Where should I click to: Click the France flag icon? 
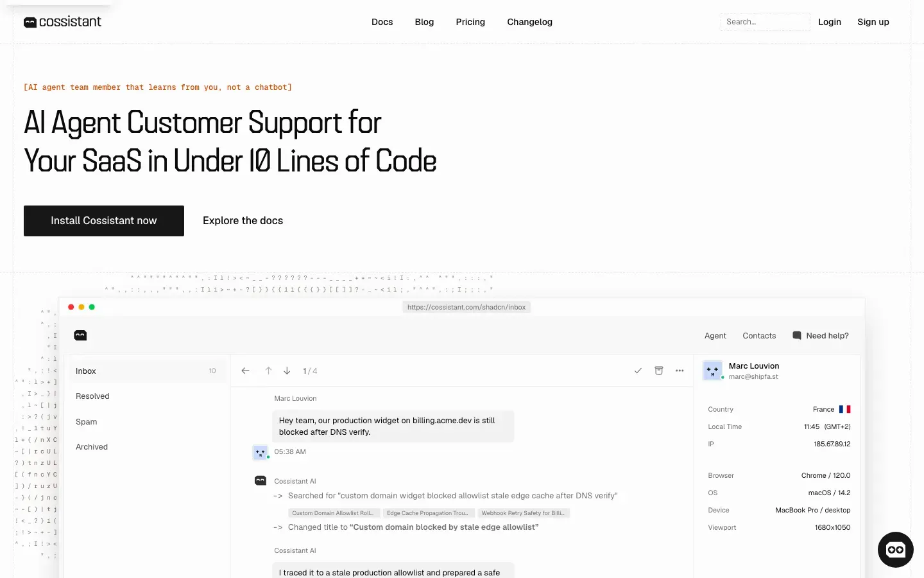click(x=844, y=409)
